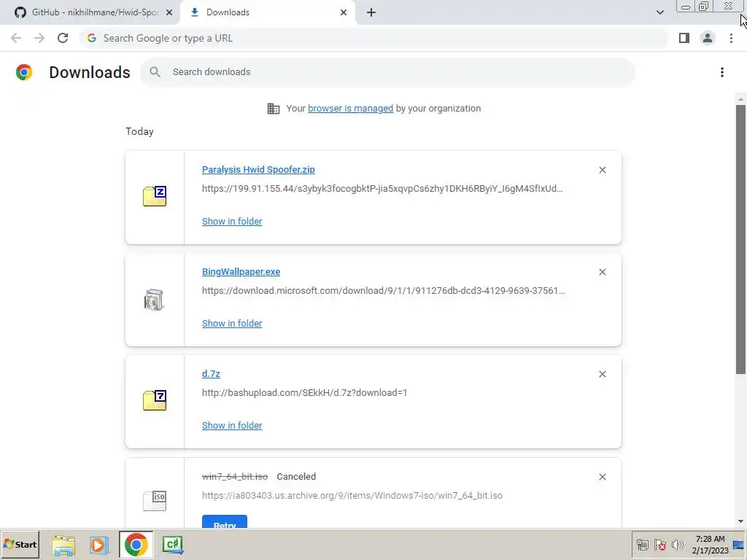
Task: Open the Action Center flag icon
Action: click(x=659, y=545)
